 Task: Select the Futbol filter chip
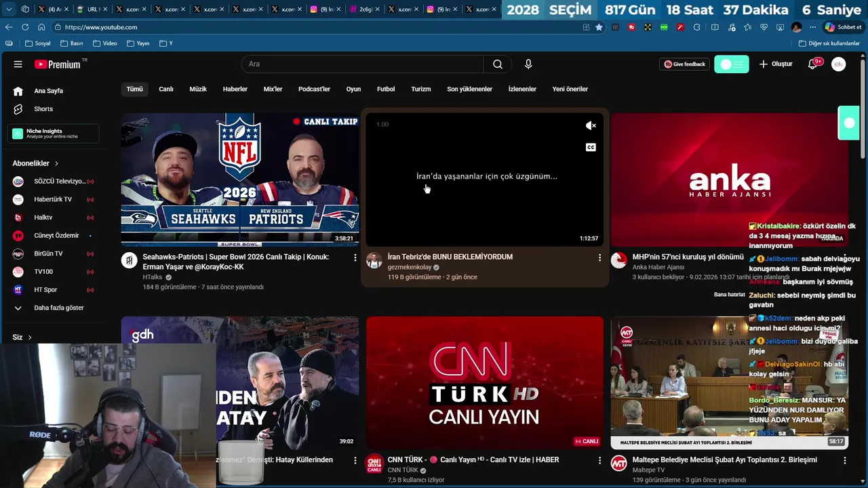pyautogui.click(x=386, y=89)
